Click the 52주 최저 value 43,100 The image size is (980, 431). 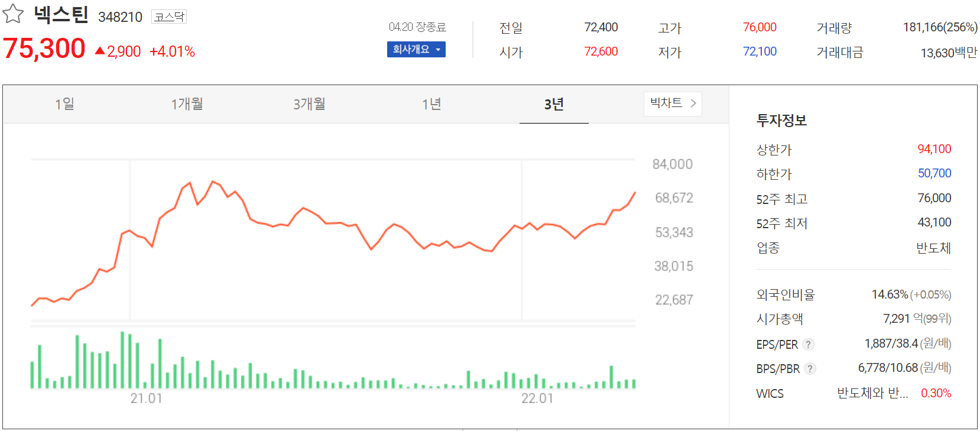[x=934, y=222]
